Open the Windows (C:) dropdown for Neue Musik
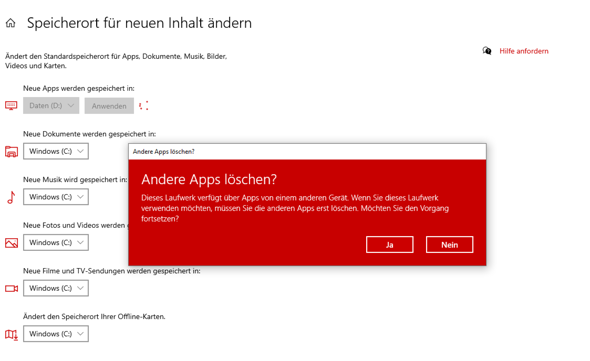The image size is (590, 361). tap(56, 197)
